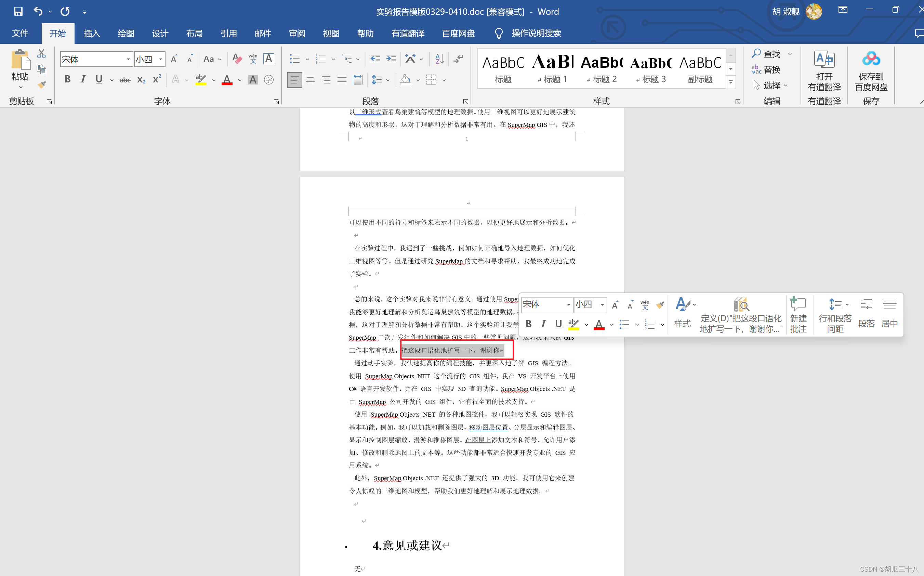
Task: Expand the font size dropdown showing 小四
Action: tap(161, 59)
